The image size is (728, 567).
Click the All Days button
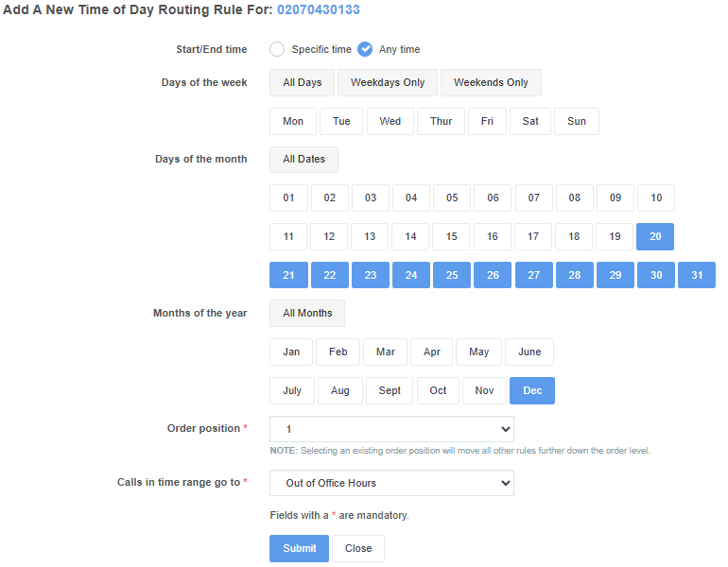click(302, 82)
